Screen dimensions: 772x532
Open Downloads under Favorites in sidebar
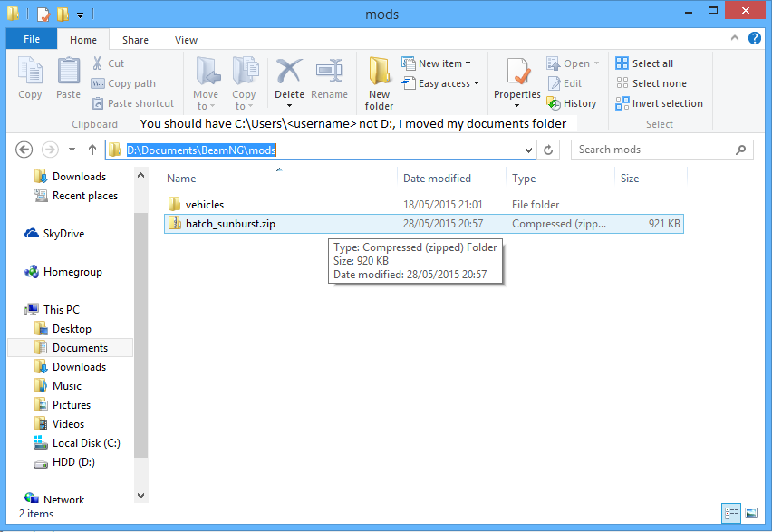[71, 177]
